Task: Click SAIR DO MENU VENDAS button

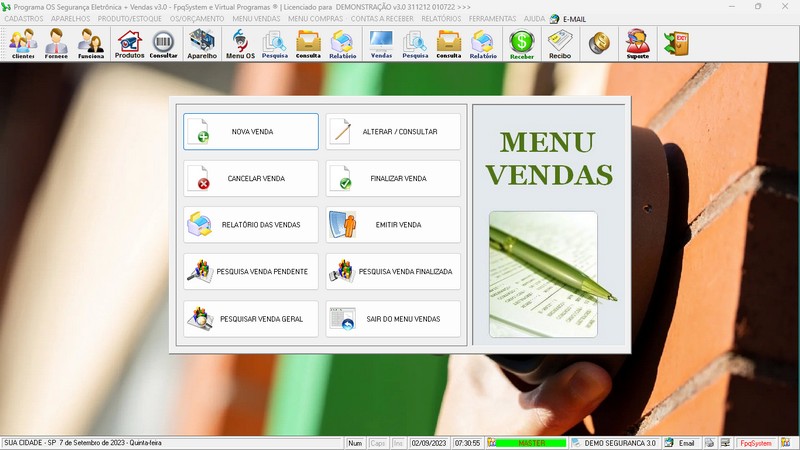Action: click(x=393, y=319)
